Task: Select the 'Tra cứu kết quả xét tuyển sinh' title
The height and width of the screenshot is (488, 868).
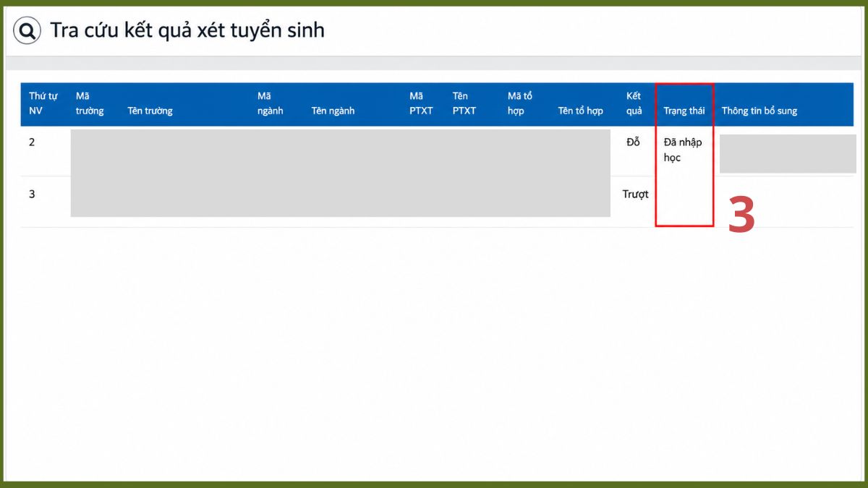Action: [x=187, y=30]
